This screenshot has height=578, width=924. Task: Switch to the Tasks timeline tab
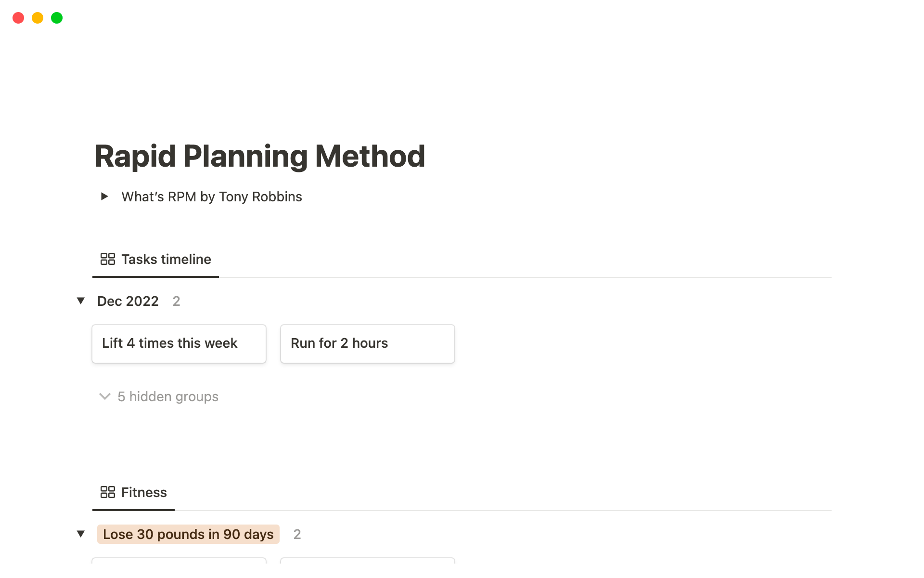click(x=166, y=260)
